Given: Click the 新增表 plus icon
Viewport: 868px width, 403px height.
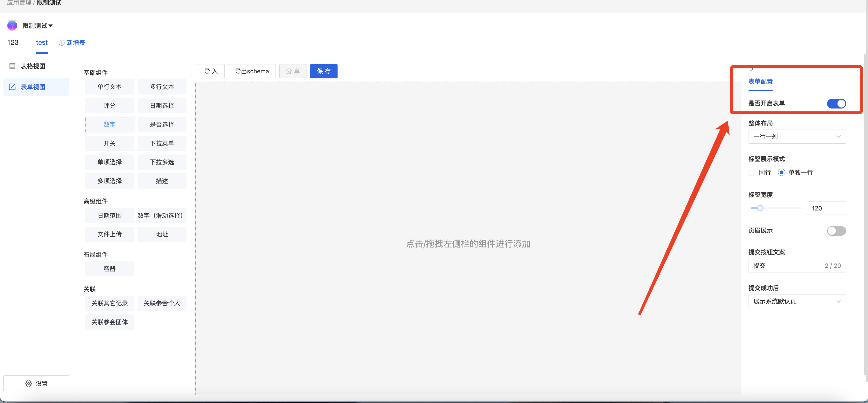Looking at the screenshot, I should click(x=61, y=43).
